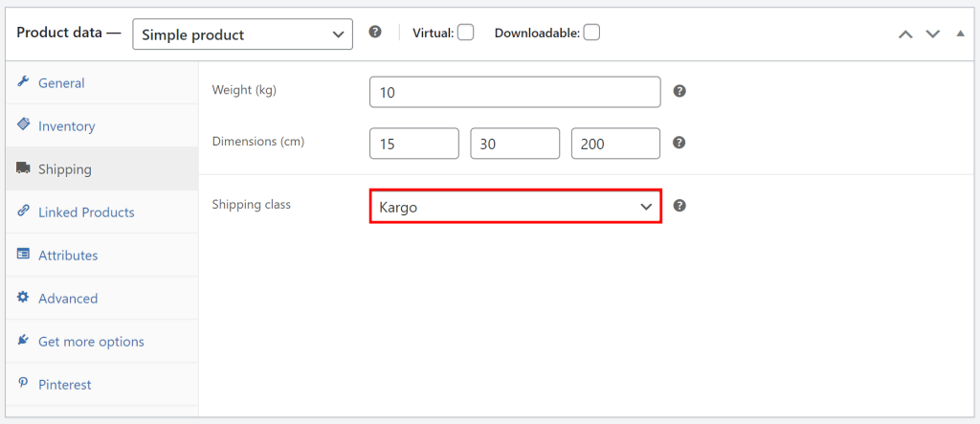Switch to the Inventory tab
980x424 pixels.
coord(66,126)
